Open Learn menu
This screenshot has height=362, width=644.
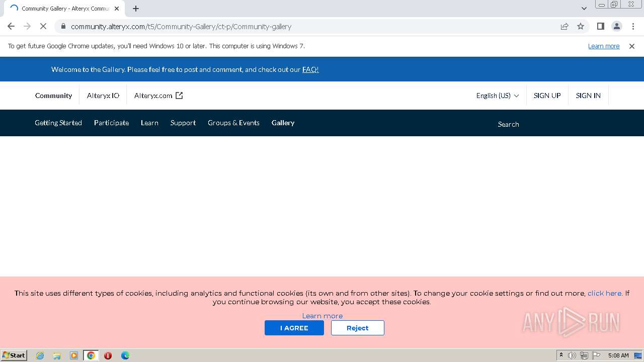(149, 123)
